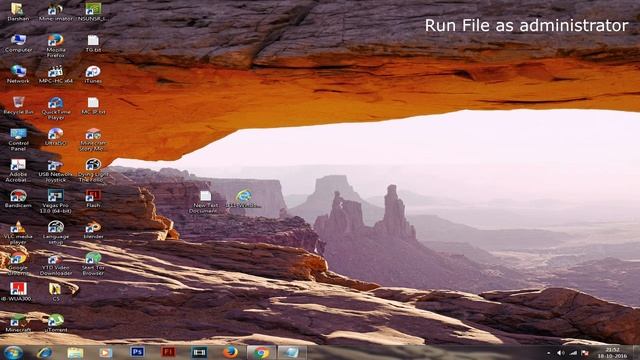Open Windows Media Player from taskbar
Image resolution: width=640 pixels, height=360 pixels.
pos(106,352)
